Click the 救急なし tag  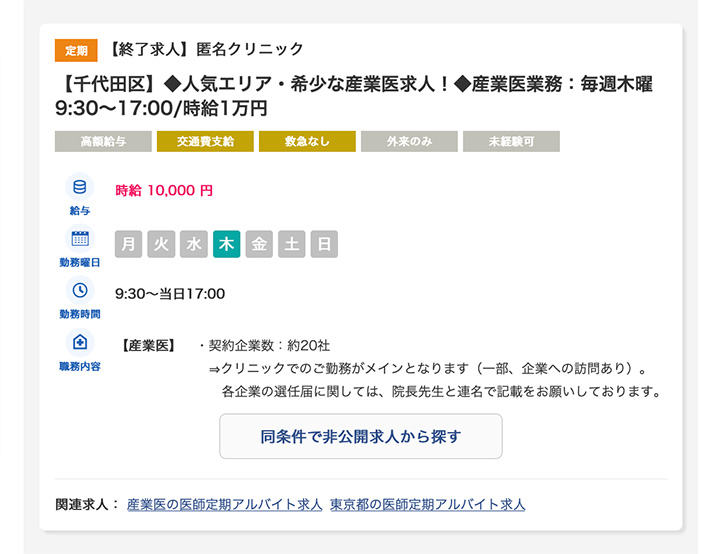[307, 142]
